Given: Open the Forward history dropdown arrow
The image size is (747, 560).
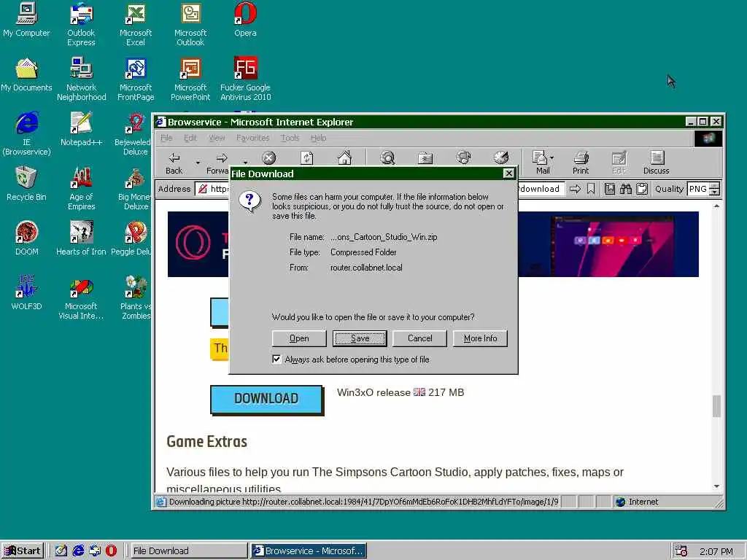Looking at the screenshot, I should click(245, 163).
